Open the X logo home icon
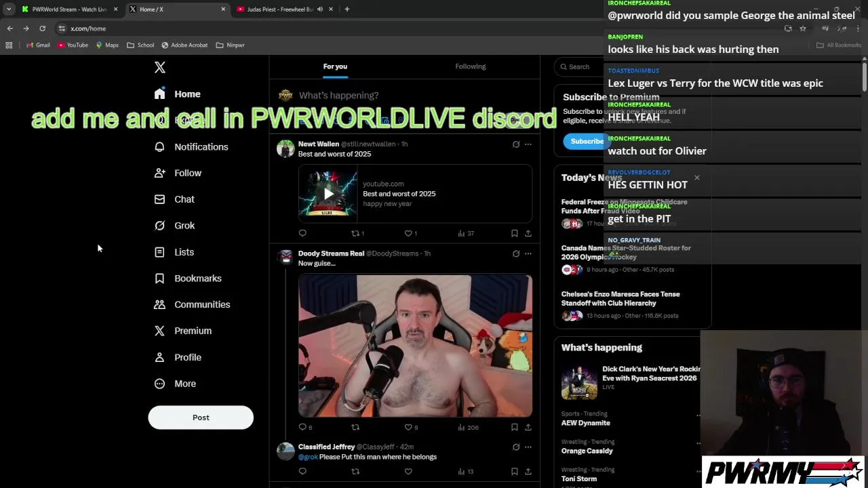The width and height of the screenshot is (868, 488). (x=159, y=67)
